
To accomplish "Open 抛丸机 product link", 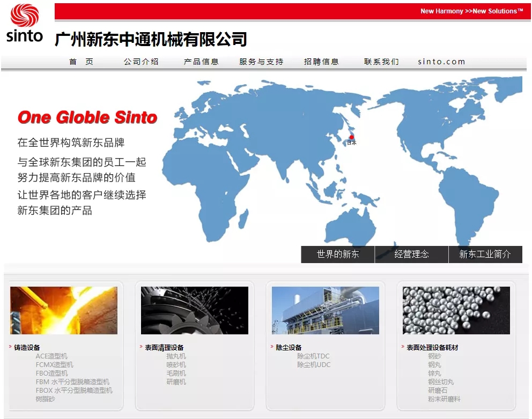I will pyautogui.click(x=176, y=356).
